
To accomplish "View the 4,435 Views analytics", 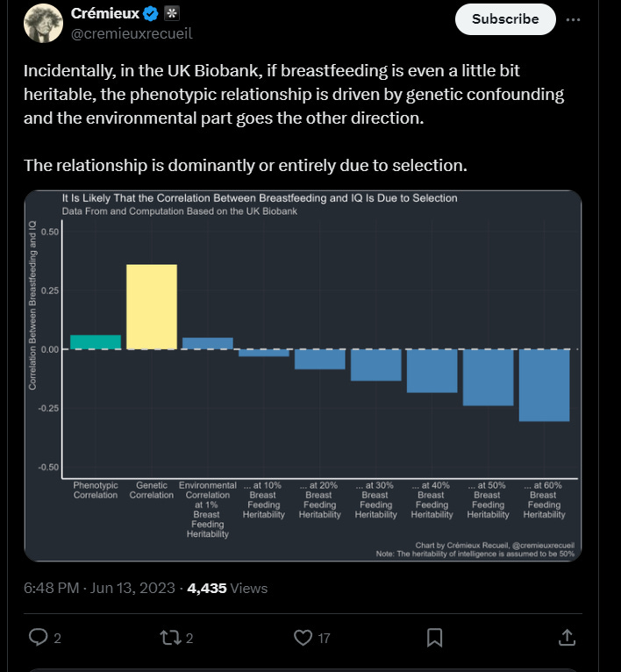I will coord(227,588).
